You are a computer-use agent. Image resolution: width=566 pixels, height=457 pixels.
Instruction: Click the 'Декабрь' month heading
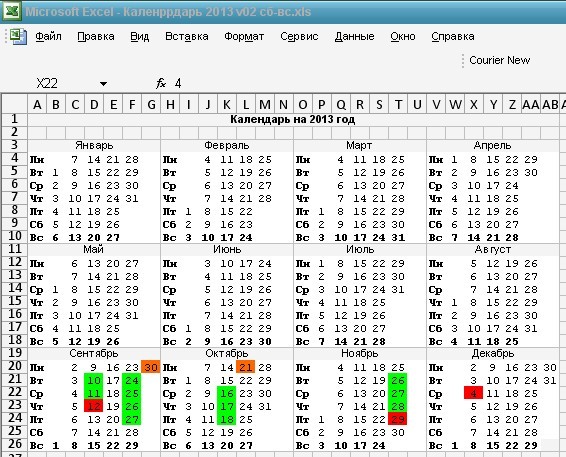[493, 353]
